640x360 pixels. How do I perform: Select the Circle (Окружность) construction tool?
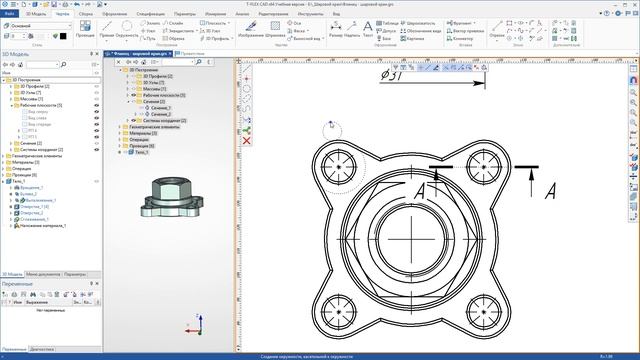[x=127, y=30]
